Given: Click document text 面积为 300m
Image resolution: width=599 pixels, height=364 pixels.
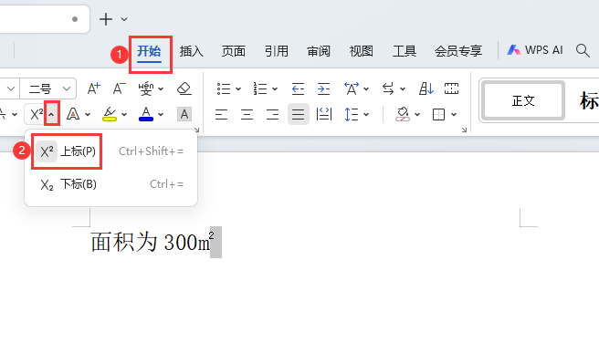Looking at the screenshot, I should [151, 242].
